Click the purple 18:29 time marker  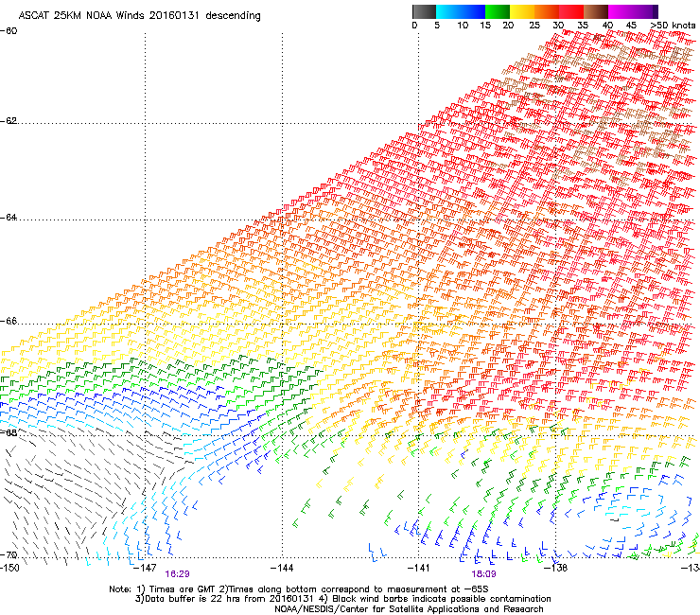[177, 574]
